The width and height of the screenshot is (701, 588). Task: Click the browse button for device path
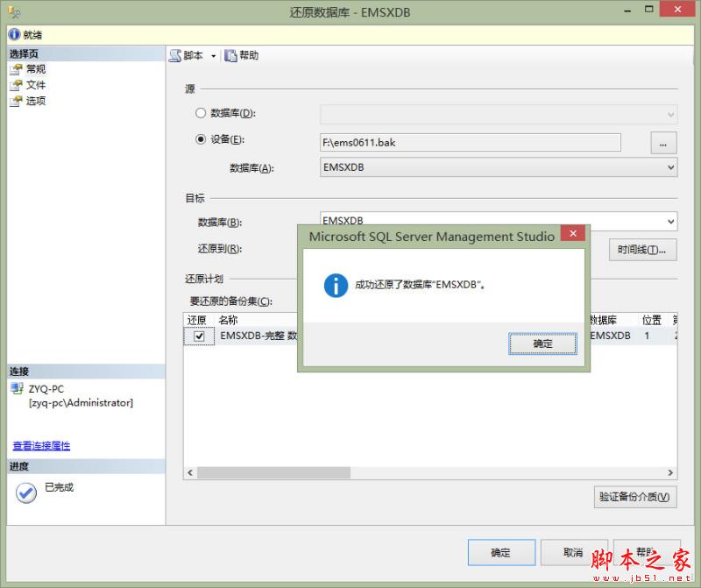click(x=662, y=142)
